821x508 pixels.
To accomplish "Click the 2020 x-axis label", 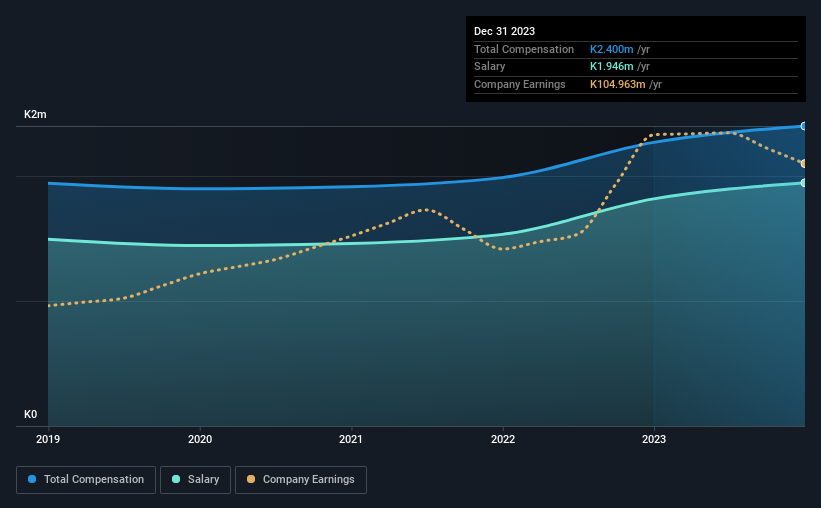I will click(200, 439).
